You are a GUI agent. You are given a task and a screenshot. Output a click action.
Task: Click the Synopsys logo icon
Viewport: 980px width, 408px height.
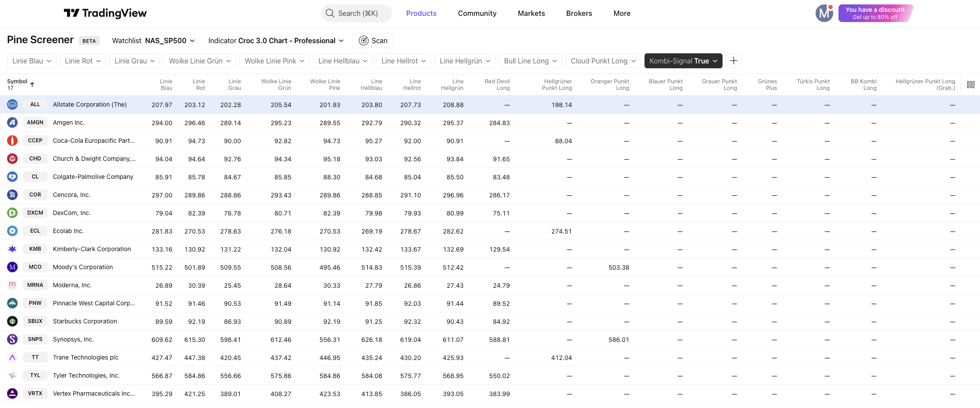pyautogui.click(x=12, y=339)
